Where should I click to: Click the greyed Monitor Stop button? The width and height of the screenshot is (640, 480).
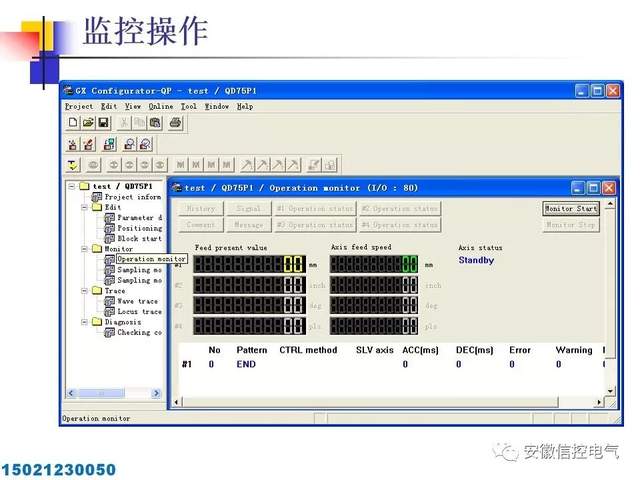571,225
